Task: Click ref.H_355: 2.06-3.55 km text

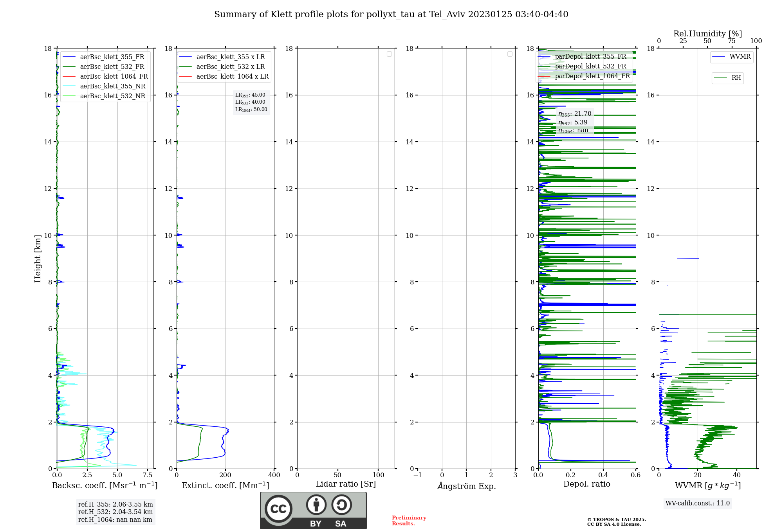Action: (115, 505)
